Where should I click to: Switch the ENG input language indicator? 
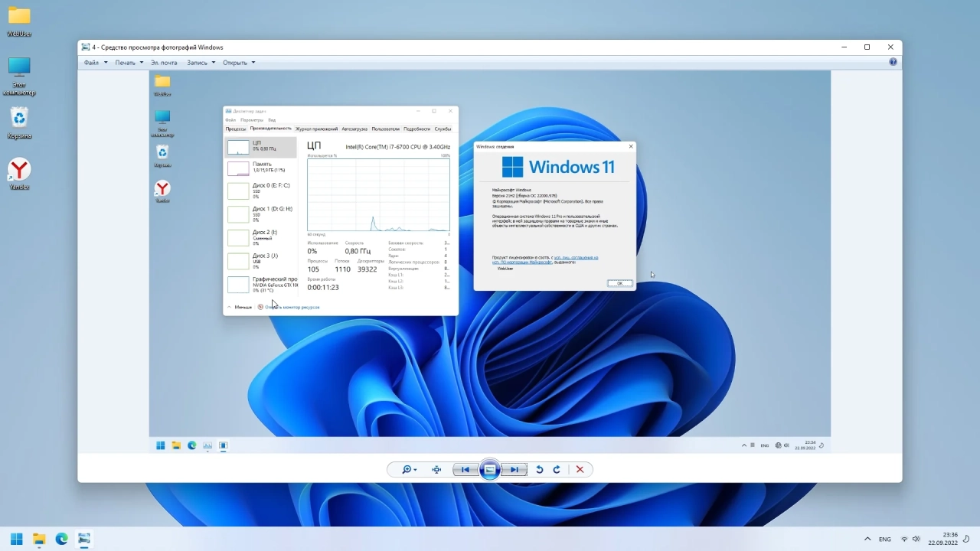[885, 540]
